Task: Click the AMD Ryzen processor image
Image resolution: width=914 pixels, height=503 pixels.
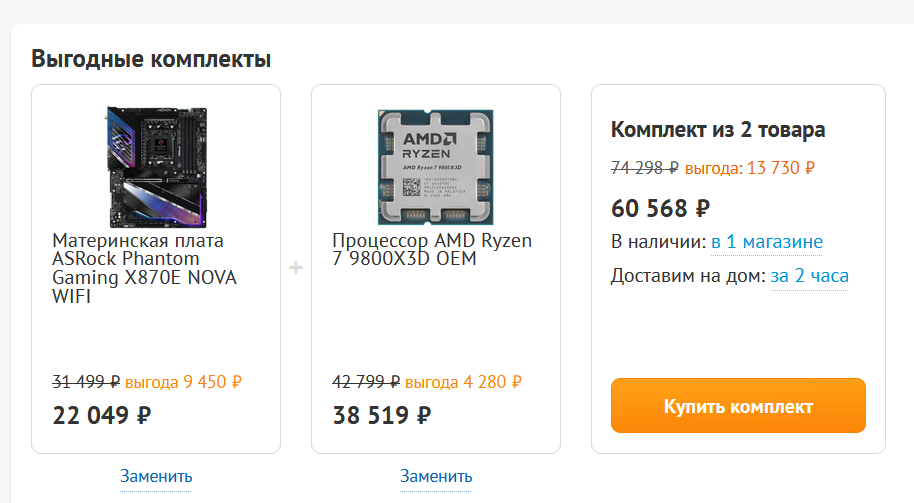Action: tap(436, 166)
